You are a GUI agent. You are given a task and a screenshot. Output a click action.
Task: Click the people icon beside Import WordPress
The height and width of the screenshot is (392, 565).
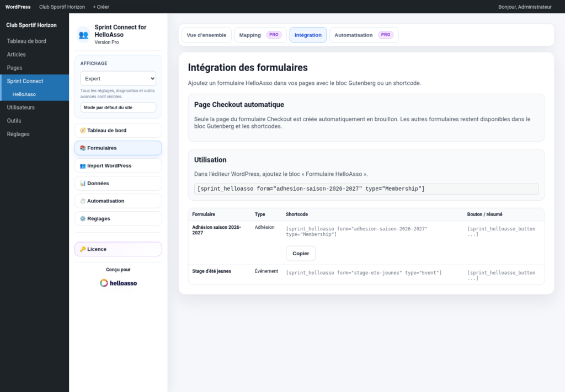coord(83,165)
